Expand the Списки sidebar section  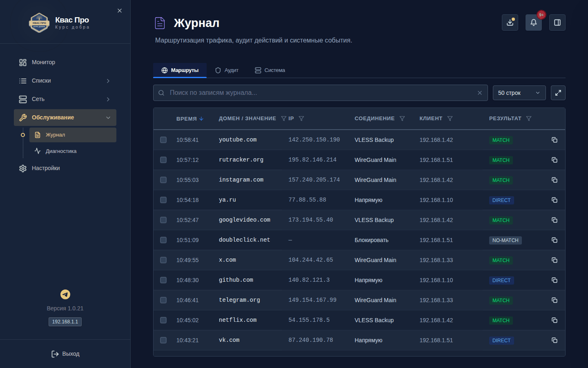(x=65, y=81)
